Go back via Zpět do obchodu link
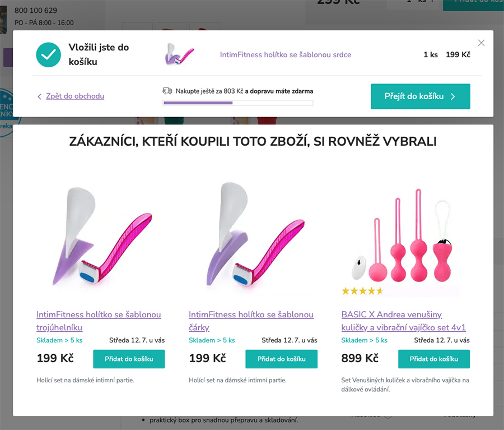The image size is (504, 430). coord(75,96)
